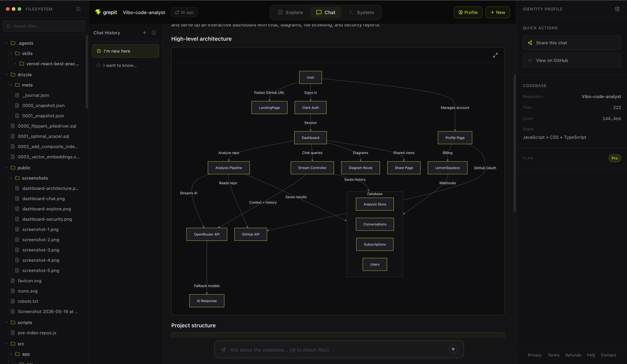This screenshot has width=627, height=364.
Task: Open the I want to know chat
Action: [x=125, y=65]
